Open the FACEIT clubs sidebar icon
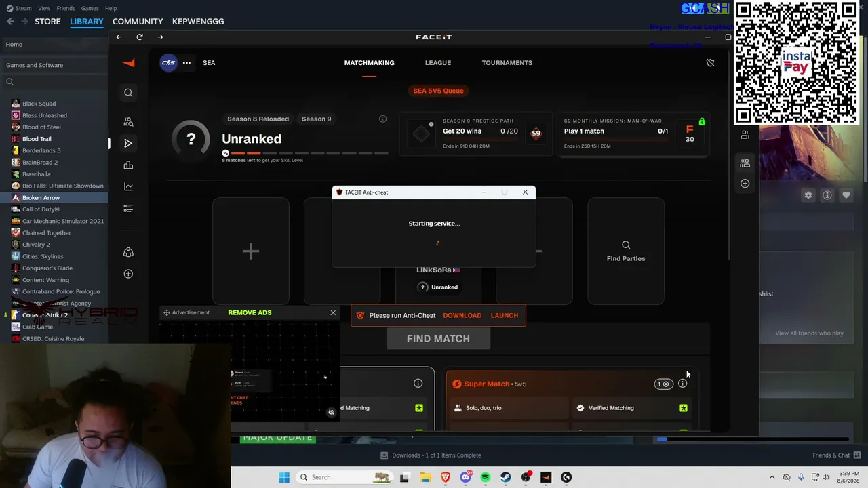The height and width of the screenshot is (488, 868). tap(128, 252)
